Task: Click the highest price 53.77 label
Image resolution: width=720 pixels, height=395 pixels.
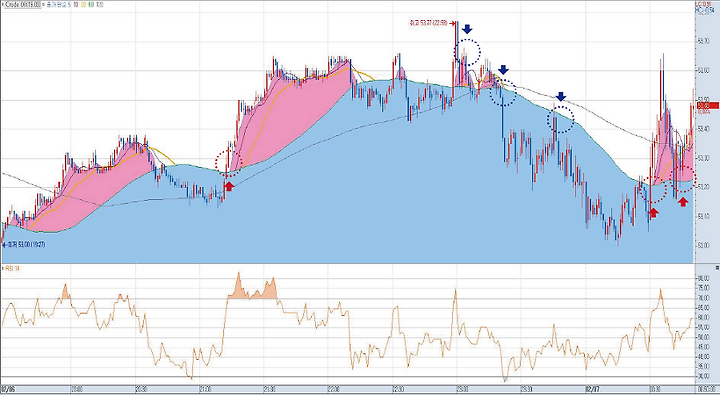Action: click(x=428, y=23)
